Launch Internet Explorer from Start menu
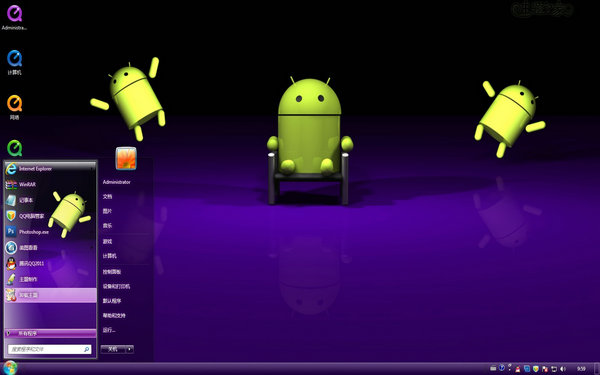 click(50, 168)
